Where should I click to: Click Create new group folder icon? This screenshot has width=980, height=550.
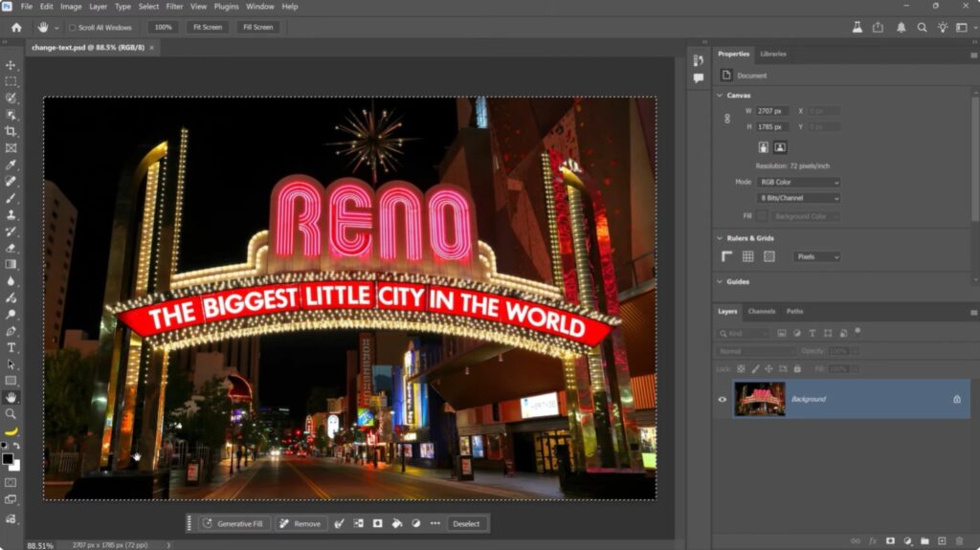[x=924, y=541]
